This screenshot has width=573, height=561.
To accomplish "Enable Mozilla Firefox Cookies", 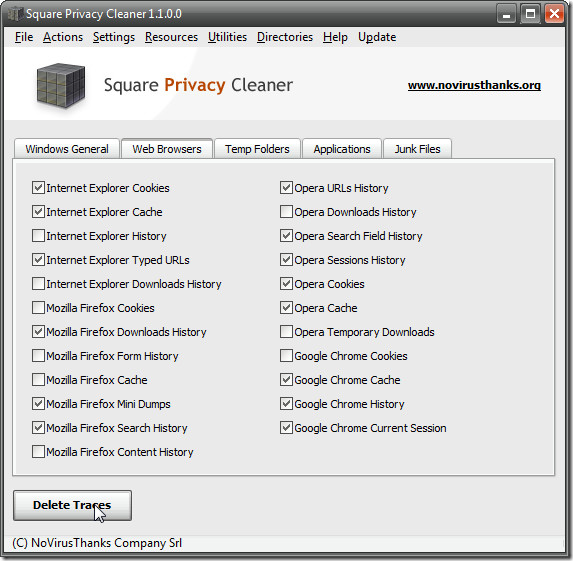I will click(38, 308).
